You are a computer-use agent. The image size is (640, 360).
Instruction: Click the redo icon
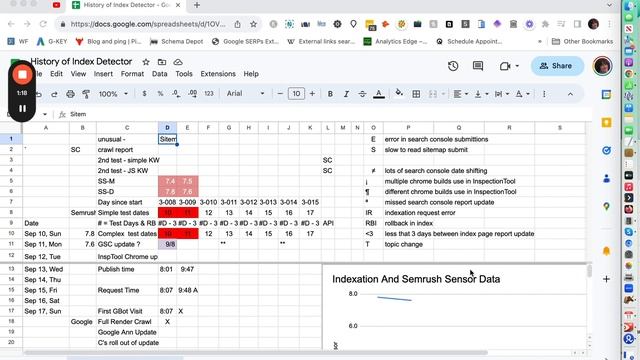54,94
